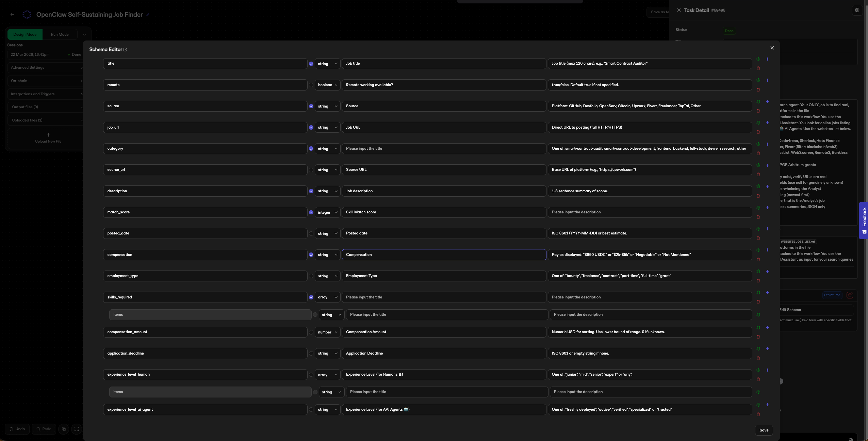Viewport: 868px width, 441px height.
Task: Open type dropdown for experience_level_ai_agent
Action: click(x=327, y=410)
